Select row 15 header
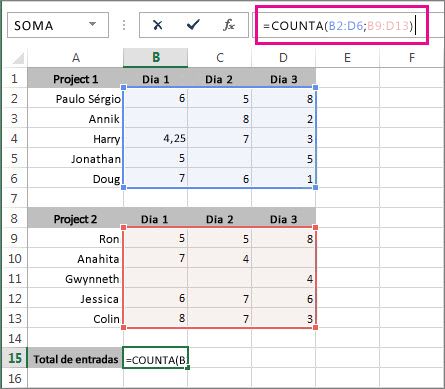Viewport: 445px width, 389px height. pos(15,358)
